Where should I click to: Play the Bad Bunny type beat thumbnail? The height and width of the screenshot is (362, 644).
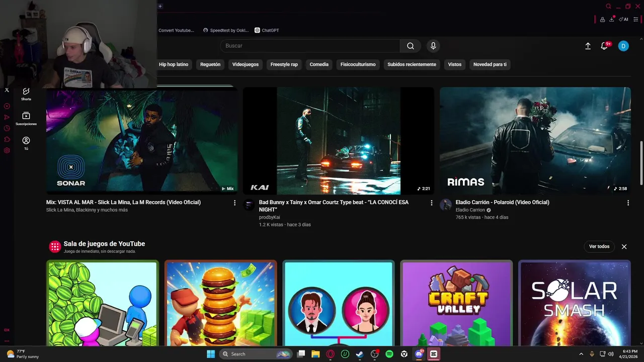click(338, 141)
